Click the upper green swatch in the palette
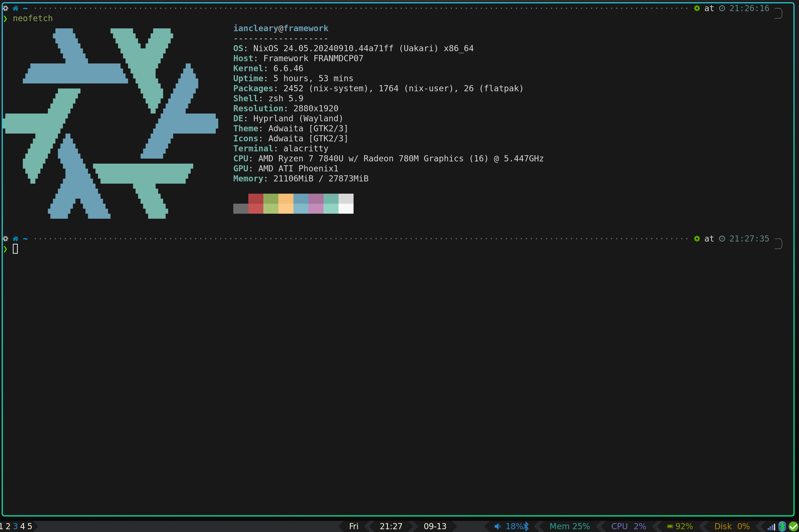 (x=271, y=198)
